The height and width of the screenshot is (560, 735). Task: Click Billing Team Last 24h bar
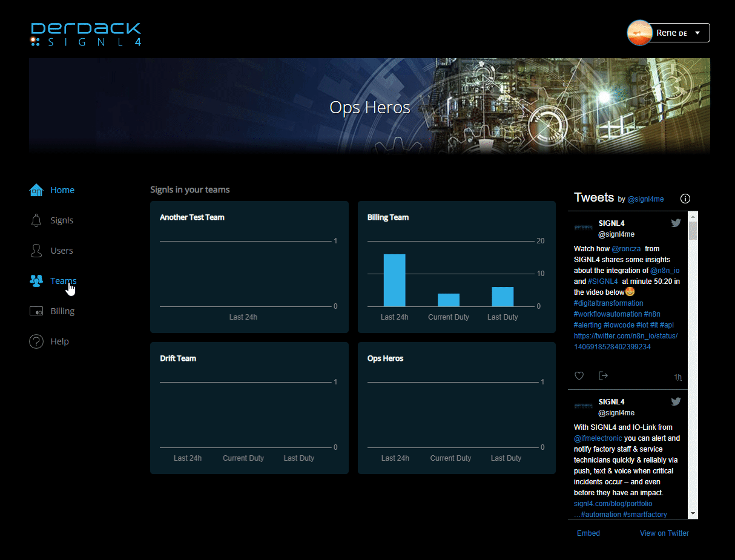[395, 280]
